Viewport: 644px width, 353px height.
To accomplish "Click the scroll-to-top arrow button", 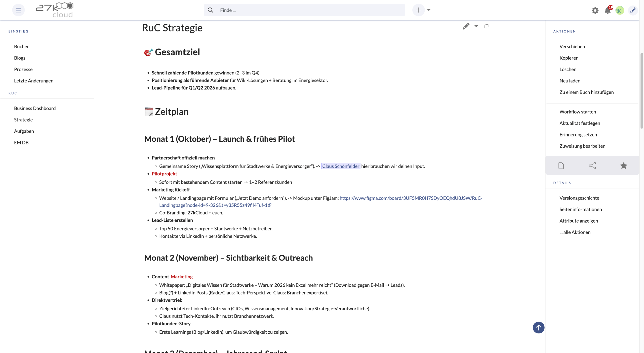I will click(539, 328).
